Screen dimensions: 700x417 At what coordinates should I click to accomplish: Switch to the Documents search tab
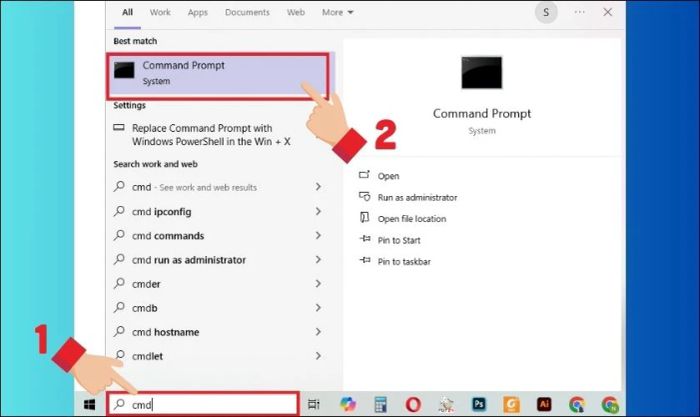[247, 13]
